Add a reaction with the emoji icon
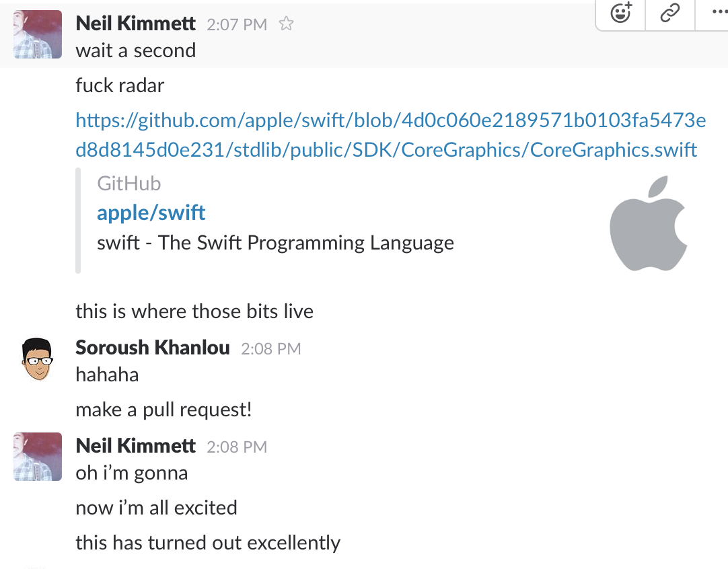This screenshot has height=569, width=728. 621,13
